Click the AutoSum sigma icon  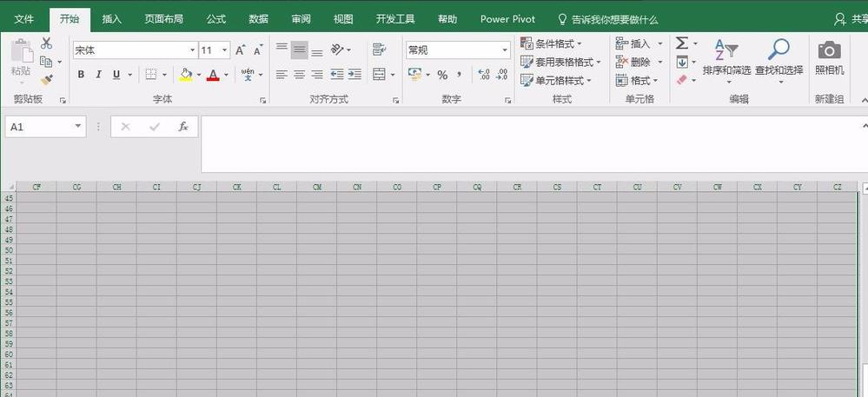point(682,43)
